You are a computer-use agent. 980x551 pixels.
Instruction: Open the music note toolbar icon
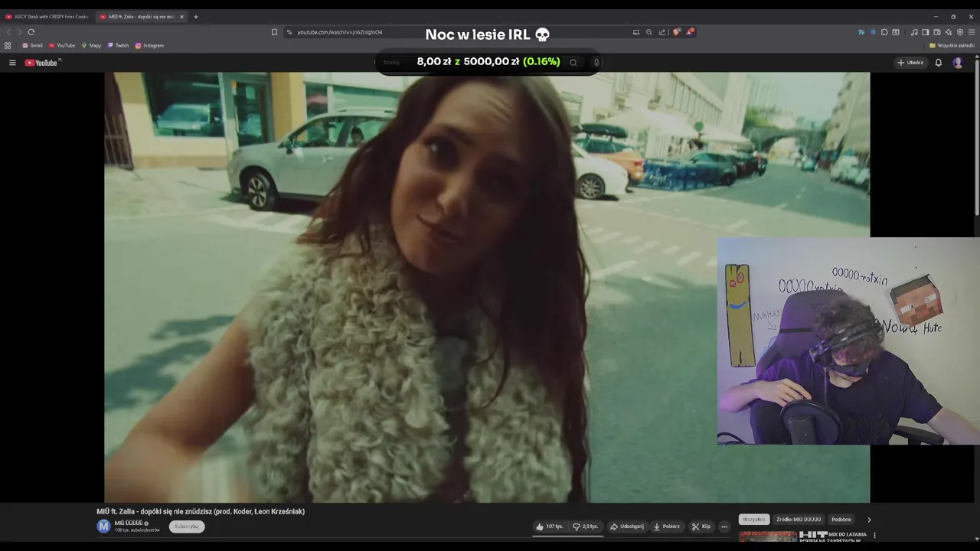coord(914,32)
